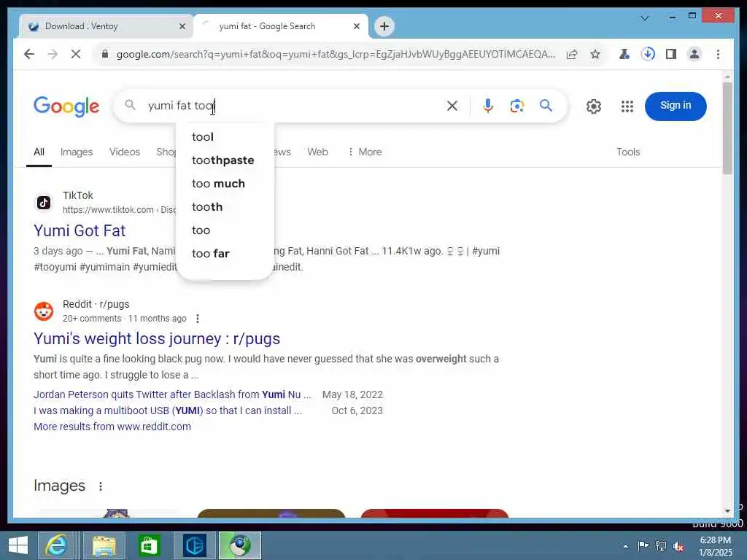Open Google quick settings gear
Image resolution: width=747 pixels, height=560 pixels.
coord(594,106)
